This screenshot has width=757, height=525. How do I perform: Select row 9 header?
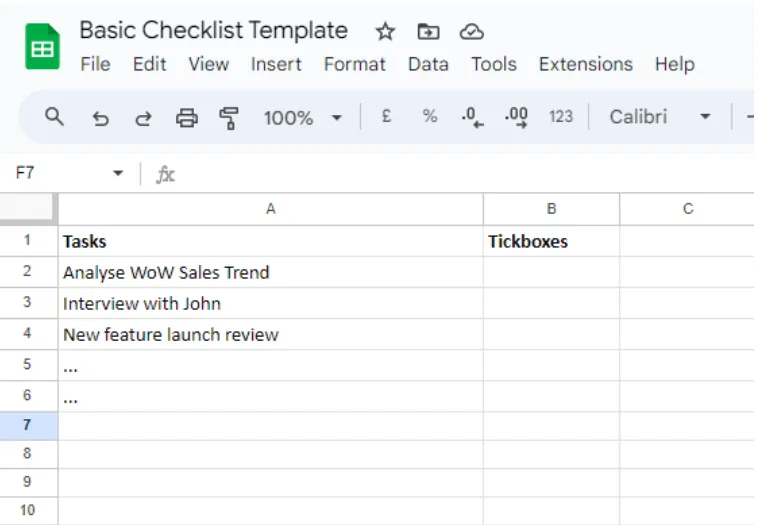pos(28,482)
